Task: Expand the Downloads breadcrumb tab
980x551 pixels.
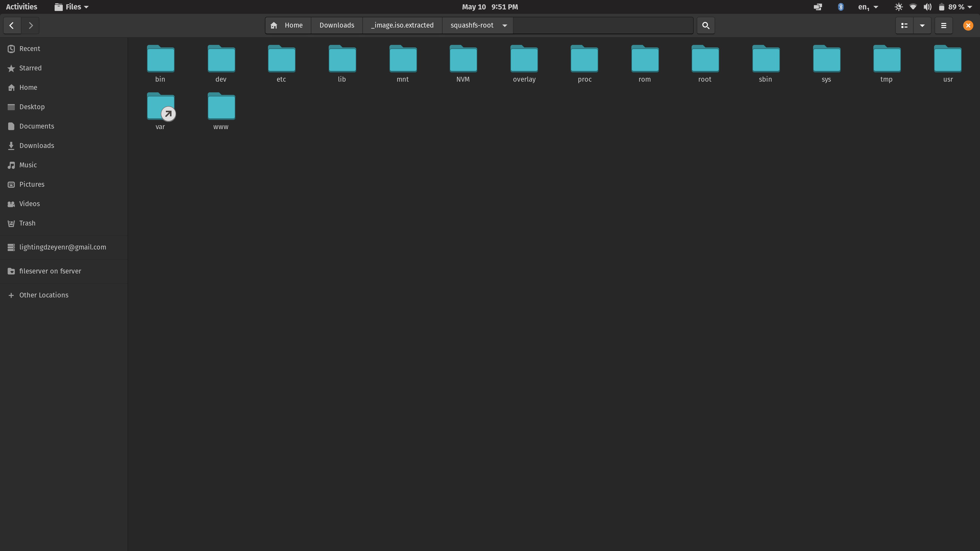Action: coord(337,25)
